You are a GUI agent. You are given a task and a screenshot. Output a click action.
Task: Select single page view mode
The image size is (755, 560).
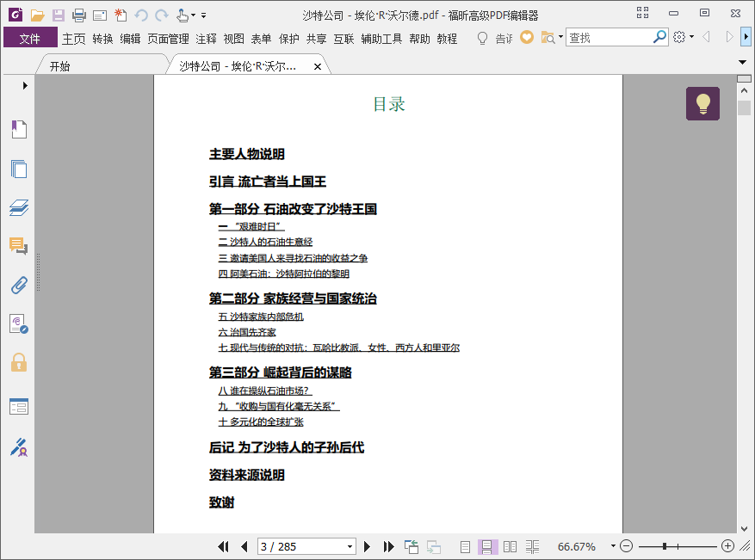[x=465, y=546]
